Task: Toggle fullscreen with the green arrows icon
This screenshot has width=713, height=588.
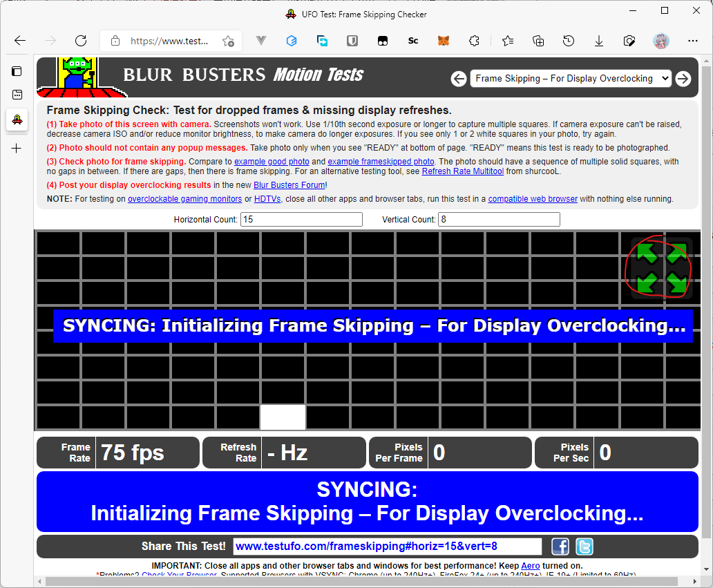Action: pos(661,267)
